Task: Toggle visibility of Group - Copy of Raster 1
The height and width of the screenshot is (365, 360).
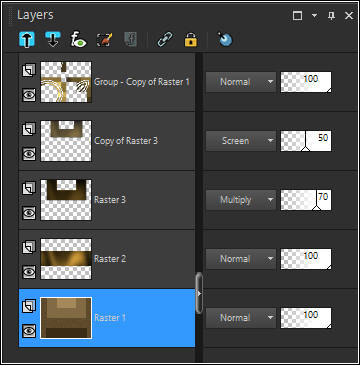Action: pos(29,95)
